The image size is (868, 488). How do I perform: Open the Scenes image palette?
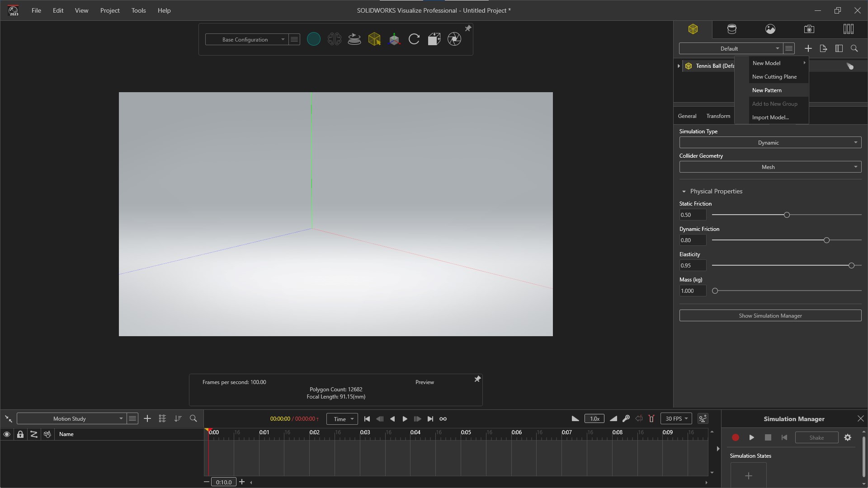point(770,29)
